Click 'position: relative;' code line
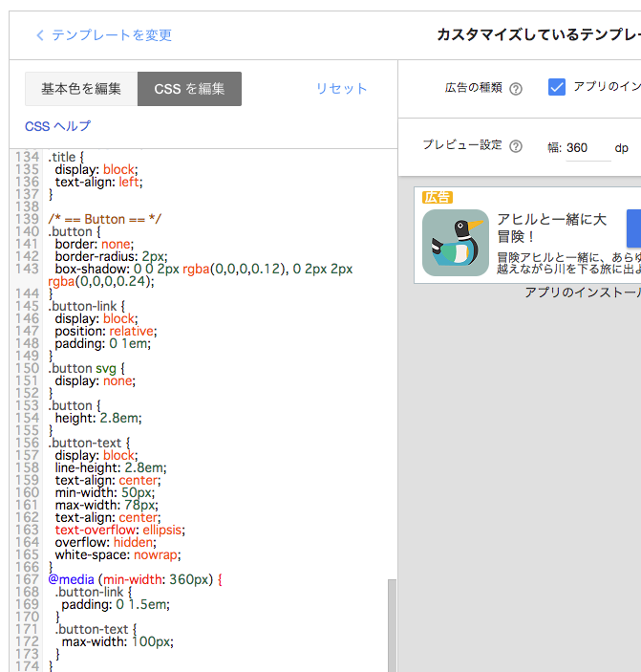The image size is (641, 672). pos(106,331)
